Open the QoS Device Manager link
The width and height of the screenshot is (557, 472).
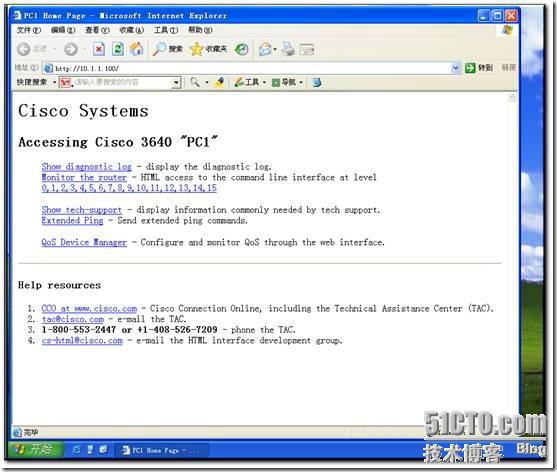point(84,242)
